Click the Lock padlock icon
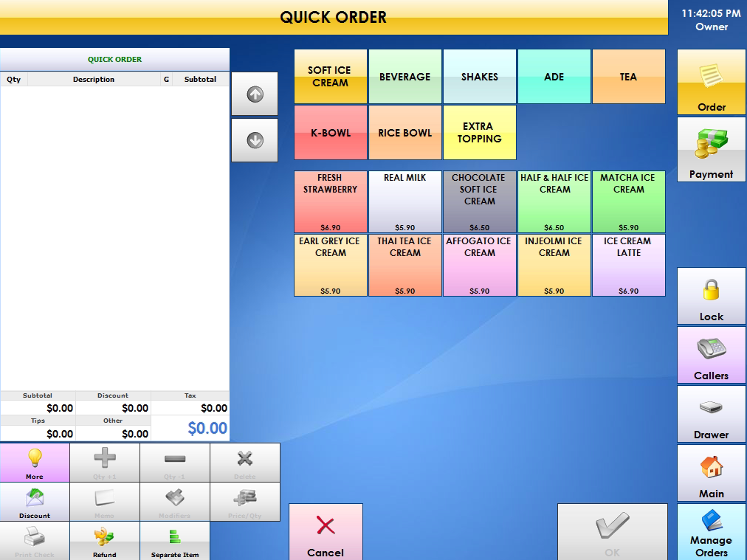Image resolution: width=747 pixels, height=560 pixels. coord(711,295)
